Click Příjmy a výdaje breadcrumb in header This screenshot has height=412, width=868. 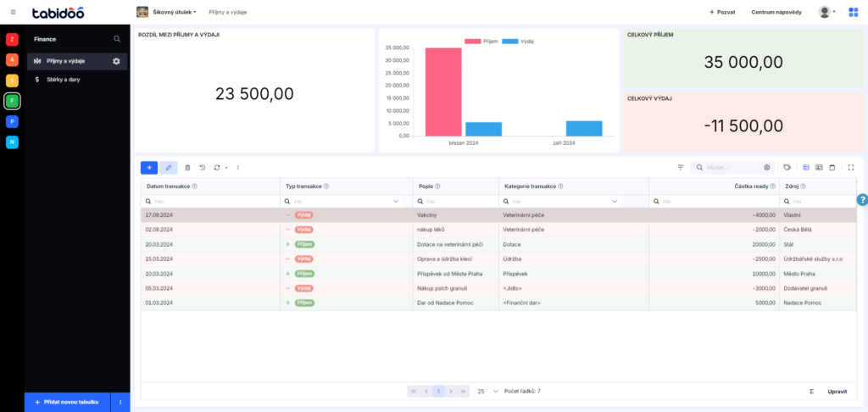tap(227, 12)
